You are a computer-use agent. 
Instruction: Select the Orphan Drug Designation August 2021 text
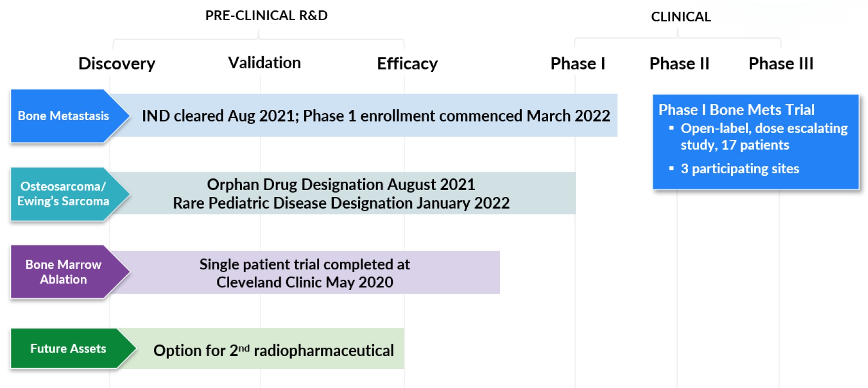tap(341, 184)
